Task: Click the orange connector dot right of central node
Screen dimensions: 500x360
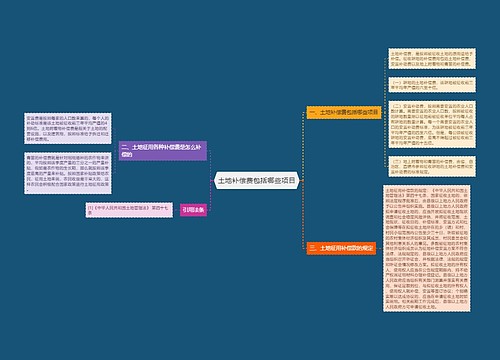Action: click(x=301, y=181)
